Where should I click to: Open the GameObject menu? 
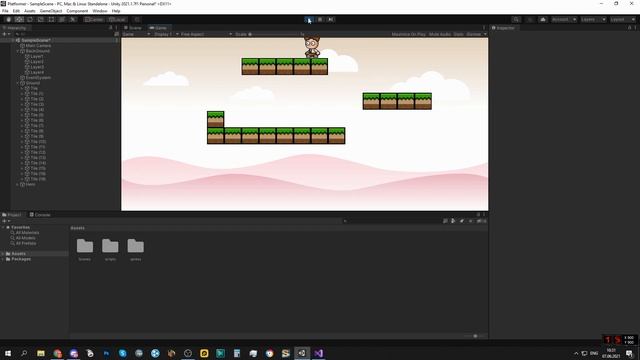(51, 11)
